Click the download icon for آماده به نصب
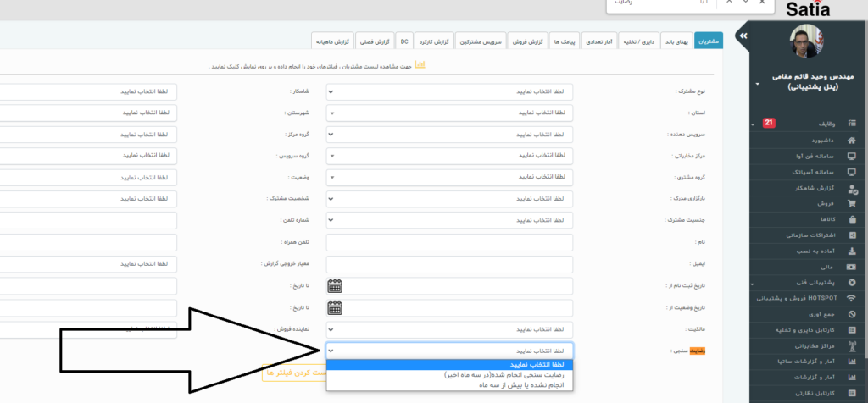Viewport: 868px width, 403px height. click(x=852, y=251)
